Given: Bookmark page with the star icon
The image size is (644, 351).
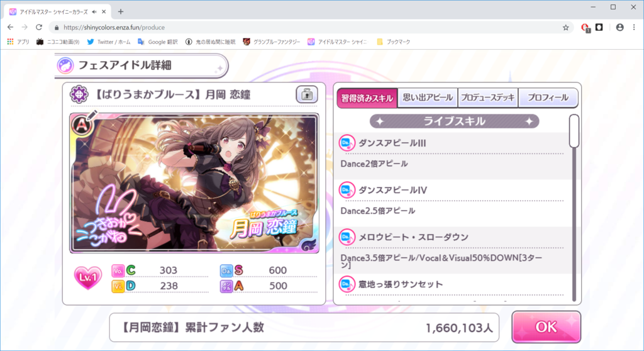Looking at the screenshot, I should coord(565,28).
